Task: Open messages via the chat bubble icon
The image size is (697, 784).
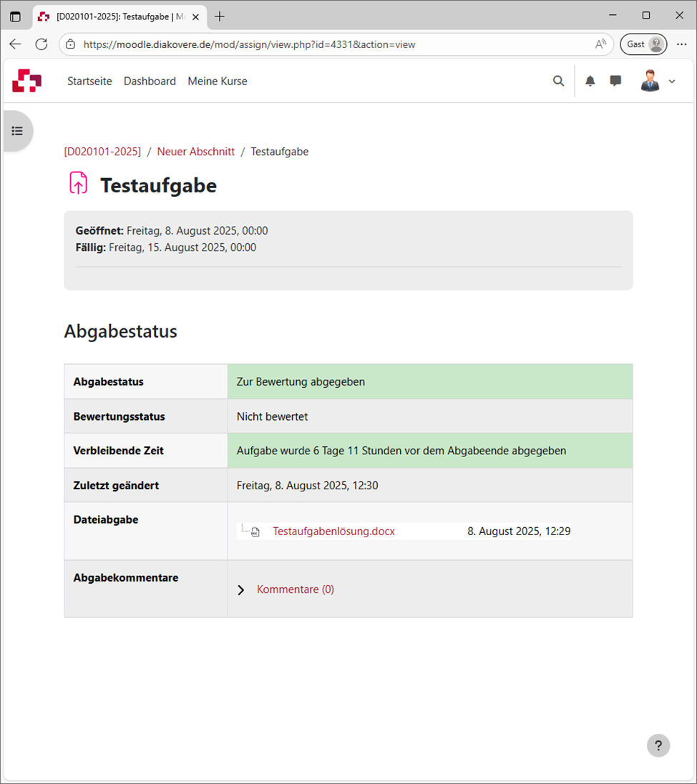Action: [x=615, y=81]
